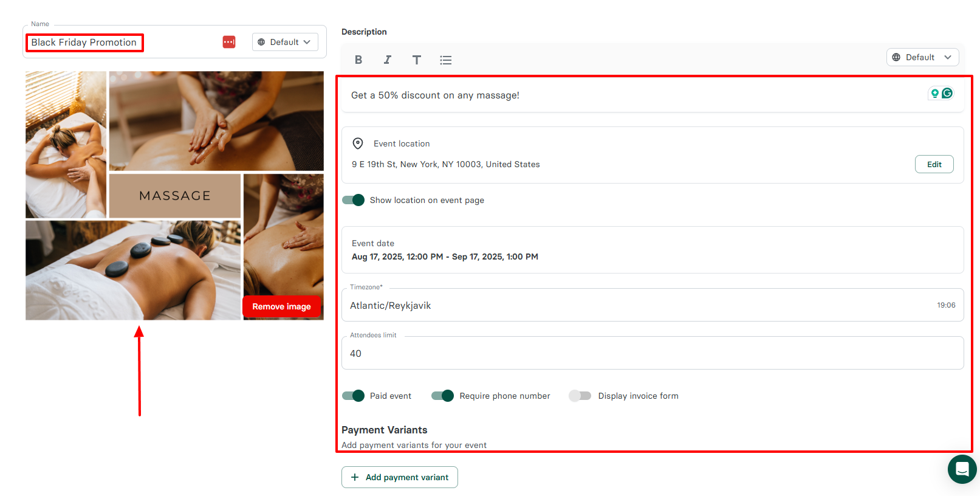Click the green lightbulb suggestion icon

[935, 93]
